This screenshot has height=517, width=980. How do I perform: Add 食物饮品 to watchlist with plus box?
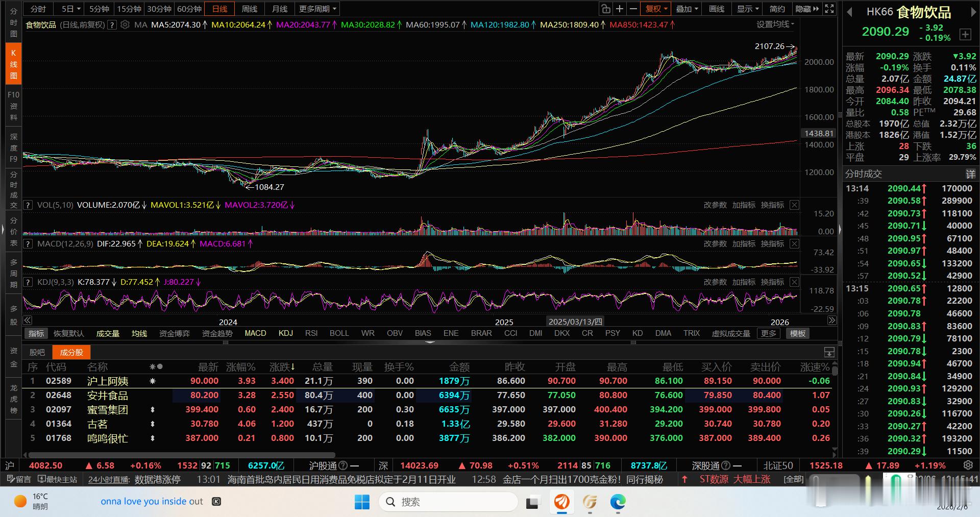click(965, 34)
